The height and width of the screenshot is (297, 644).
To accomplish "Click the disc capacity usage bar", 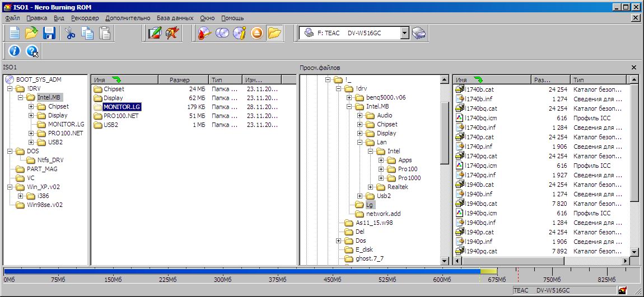I will pyautogui.click(x=241, y=271).
